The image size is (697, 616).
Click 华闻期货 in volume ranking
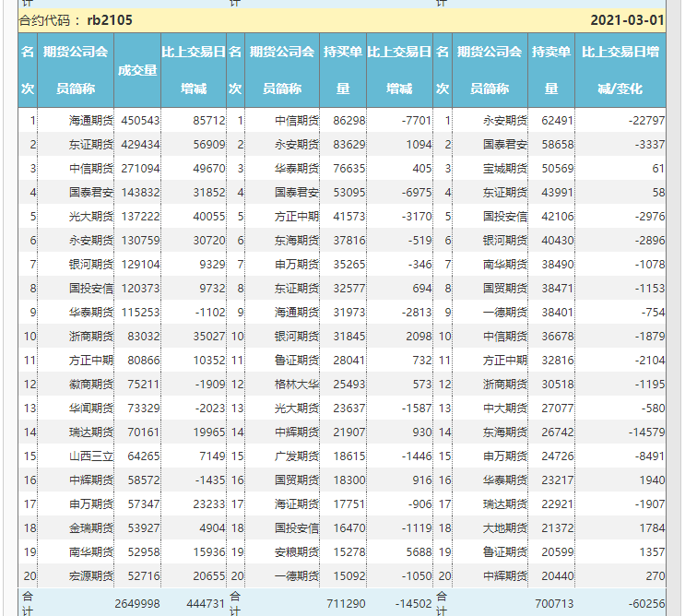91,409
